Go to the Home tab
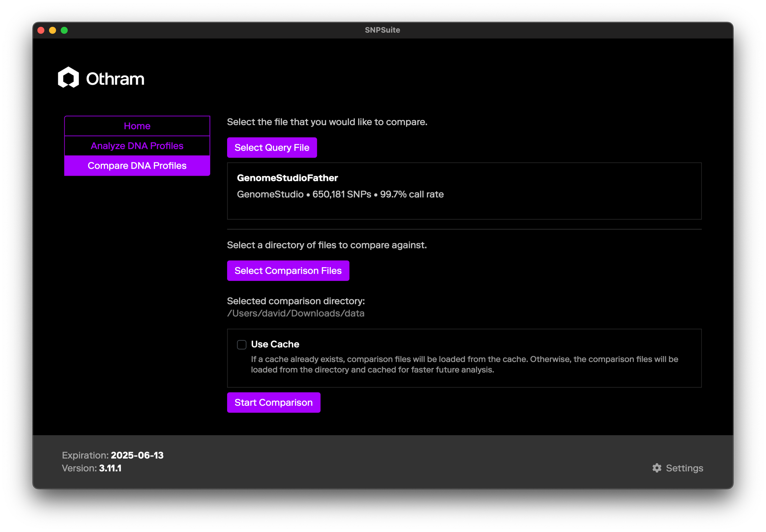The width and height of the screenshot is (766, 532). 137,126
